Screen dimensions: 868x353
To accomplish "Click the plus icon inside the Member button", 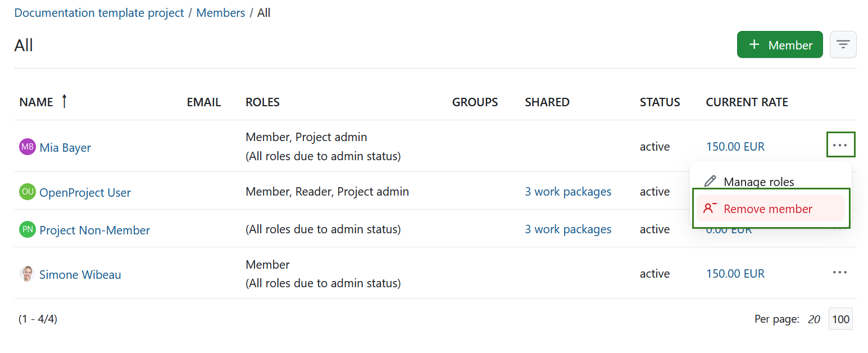I will [x=754, y=44].
